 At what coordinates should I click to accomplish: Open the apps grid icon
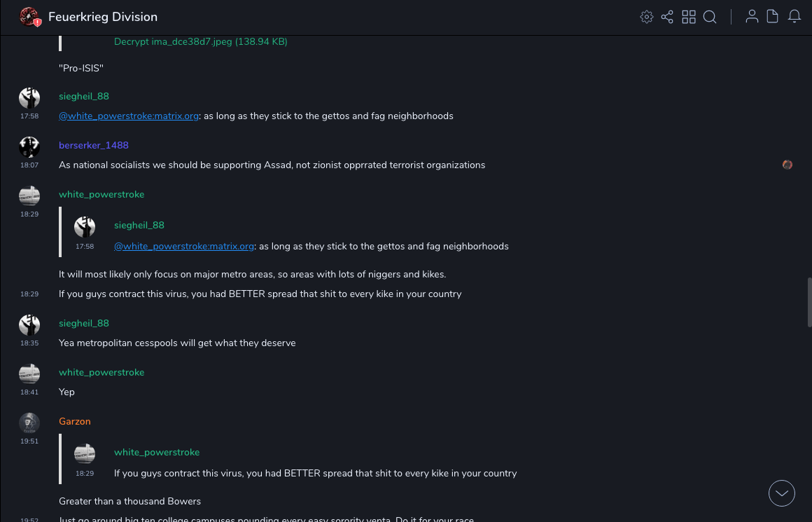[689, 17]
